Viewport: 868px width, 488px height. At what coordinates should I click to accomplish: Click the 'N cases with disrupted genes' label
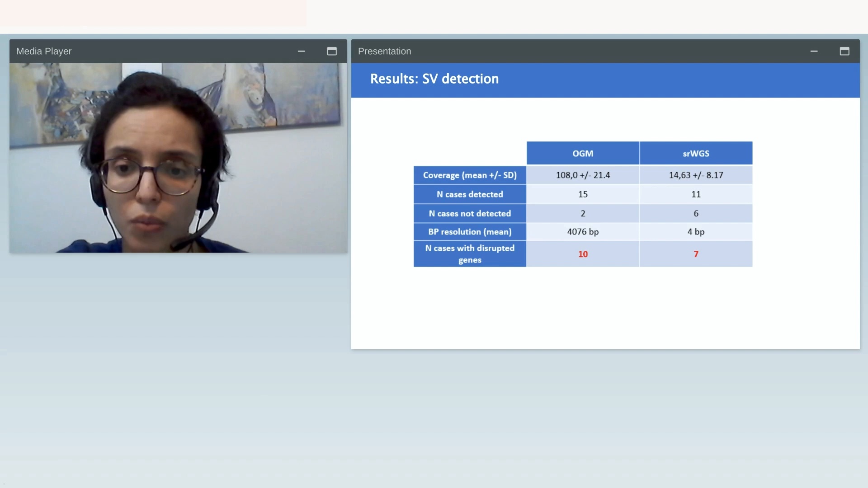(470, 254)
